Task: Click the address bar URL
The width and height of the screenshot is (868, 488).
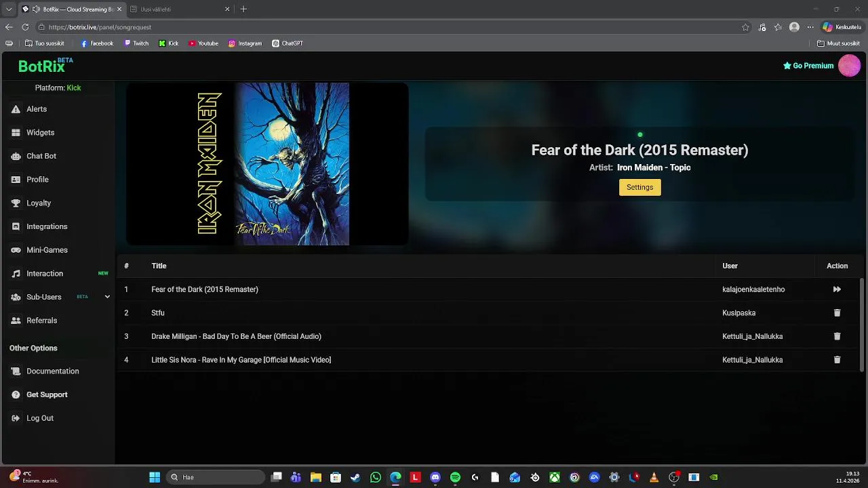Action: (100, 27)
